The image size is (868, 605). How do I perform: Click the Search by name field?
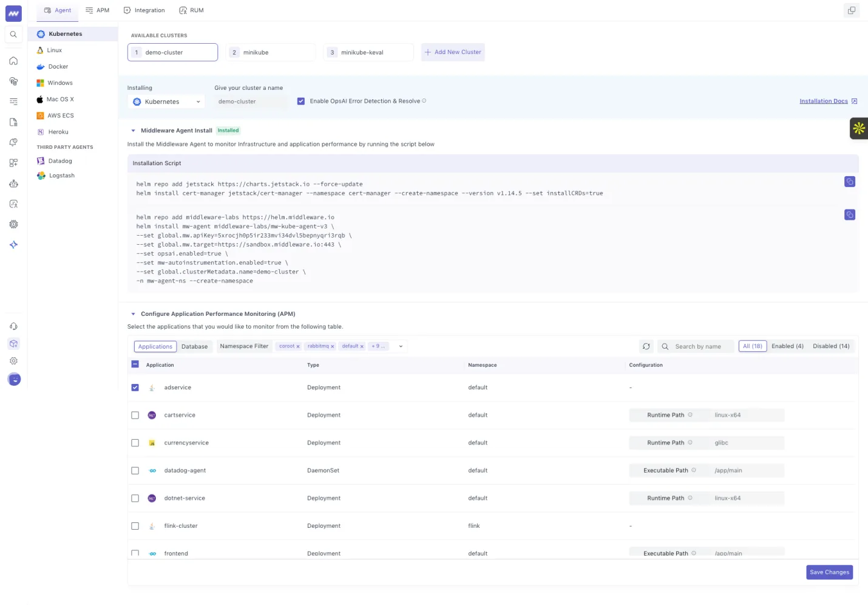point(696,346)
